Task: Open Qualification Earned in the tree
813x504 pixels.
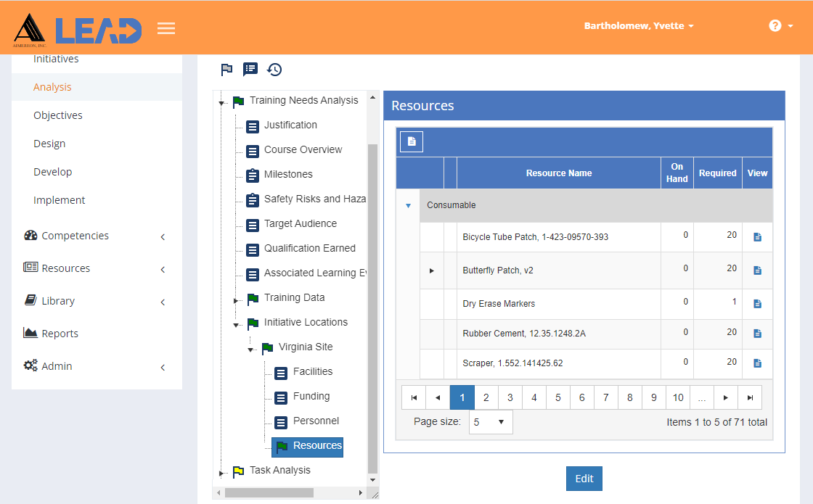Action: click(309, 248)
